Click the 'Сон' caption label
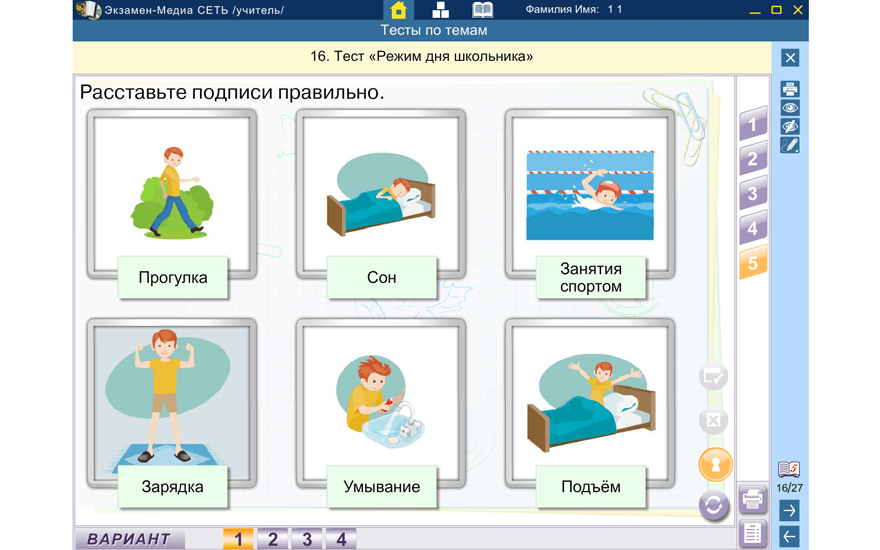The width and height of the screenshot is (880, 550). coord(382,277)
